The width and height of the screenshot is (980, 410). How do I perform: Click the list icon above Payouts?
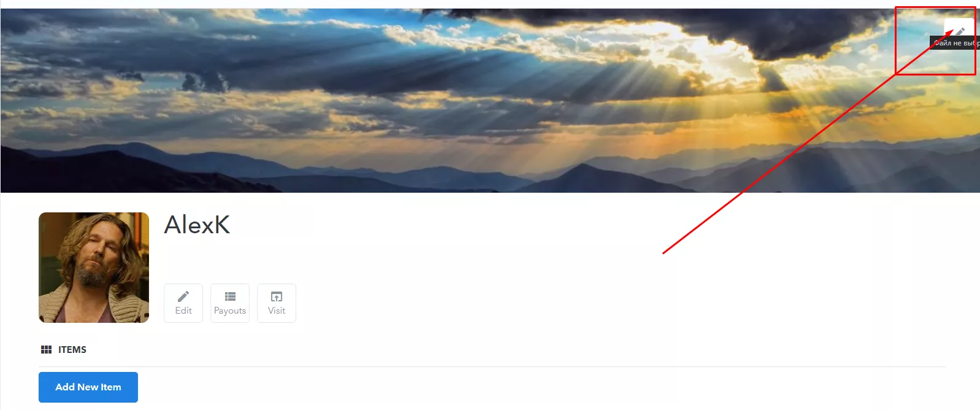[230, 296]
